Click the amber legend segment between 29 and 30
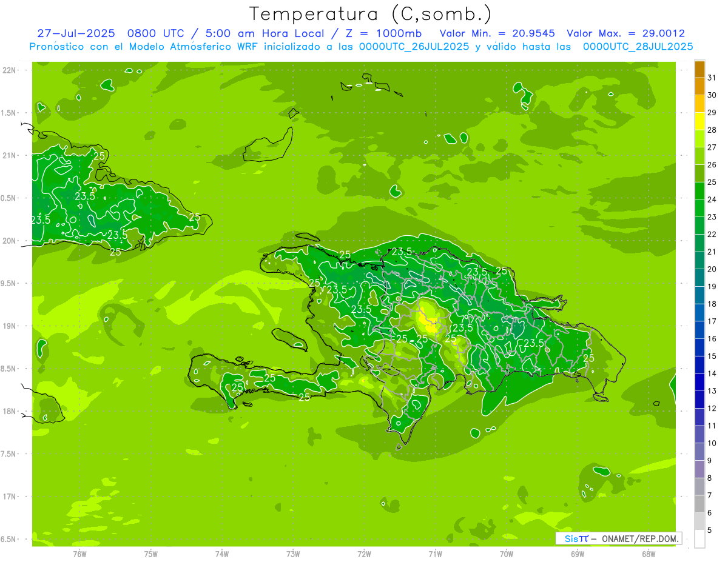This screenshot has height=562, width=728. [x=699, y=104]
